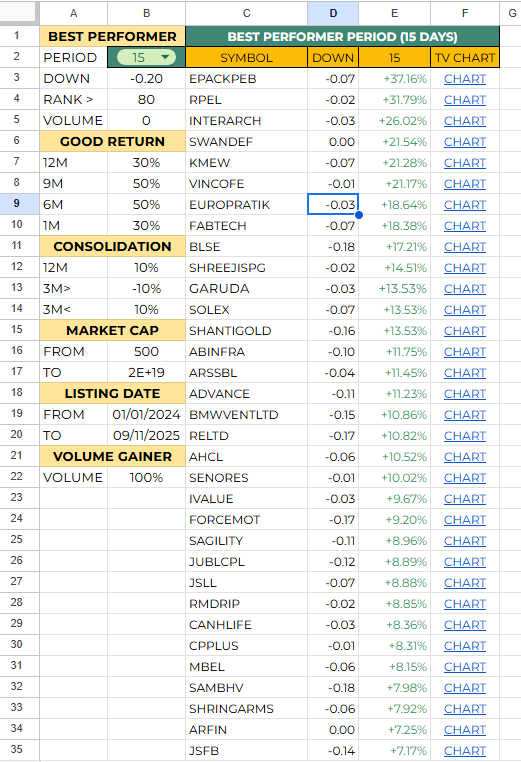The height and width of the screenshot is (762, 521).
Task: Open CHART link for ARSSBL
Action: [465, 373]
